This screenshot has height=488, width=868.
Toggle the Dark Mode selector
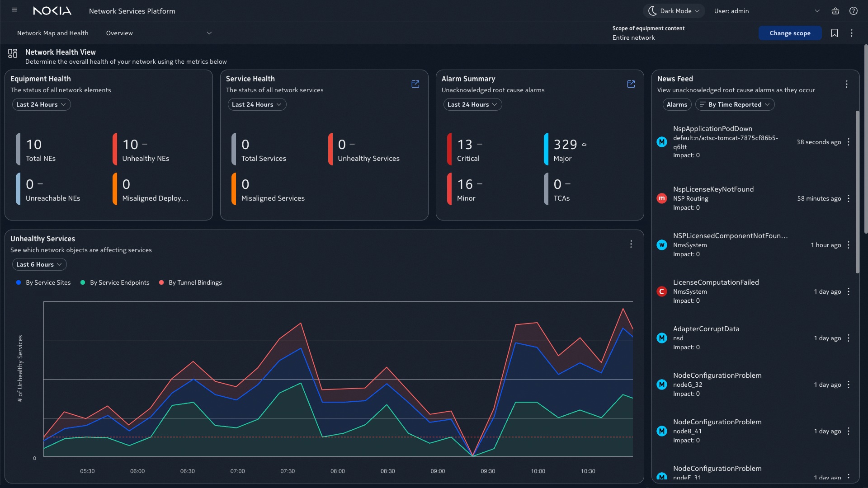pyautogui.click(x=674, y=11)
